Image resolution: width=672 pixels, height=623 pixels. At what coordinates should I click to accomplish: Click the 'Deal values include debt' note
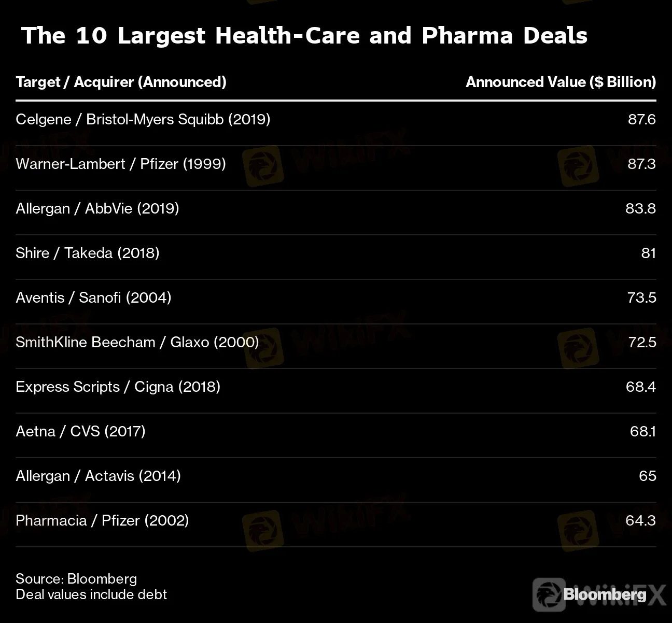pyautogui.click(x=91, y=594)
